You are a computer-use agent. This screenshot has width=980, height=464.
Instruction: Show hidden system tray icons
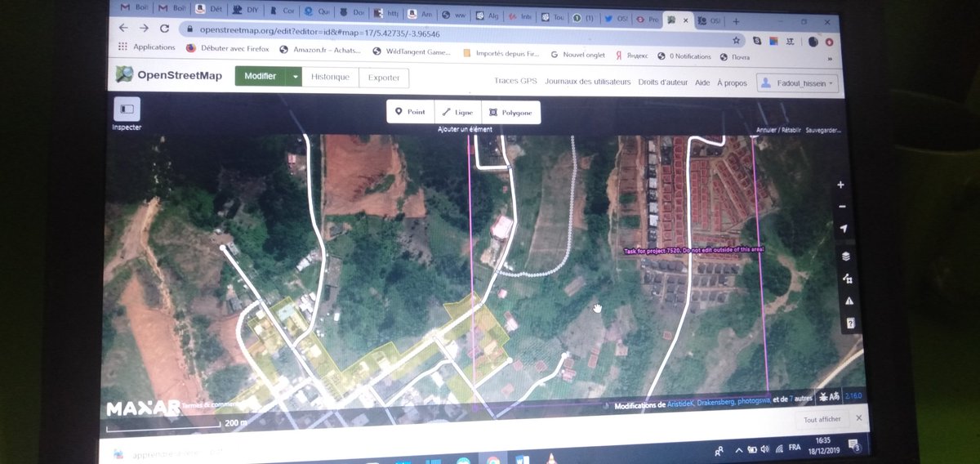tap(738, 449)
